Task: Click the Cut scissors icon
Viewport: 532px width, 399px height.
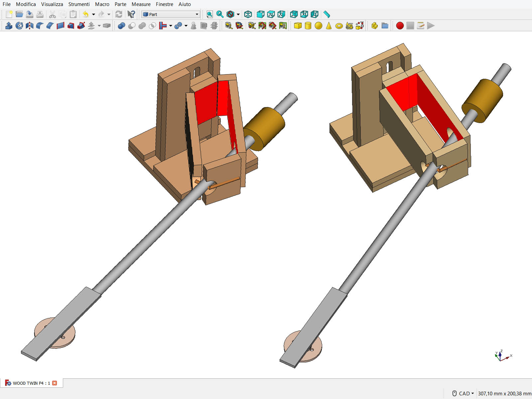Action: pyautogui.click(x=52, y=14)
